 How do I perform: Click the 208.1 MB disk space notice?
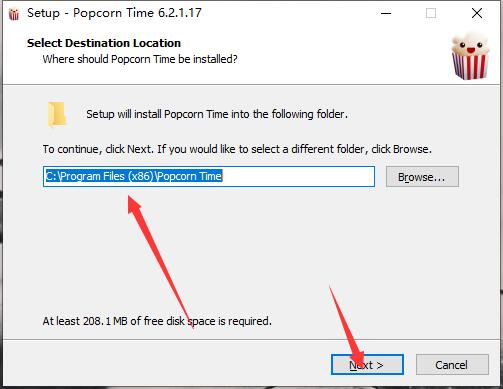(157, 321)
